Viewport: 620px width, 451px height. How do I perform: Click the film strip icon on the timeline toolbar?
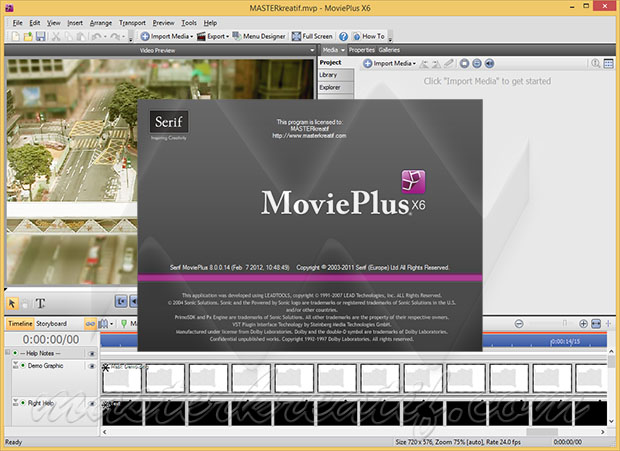coord(103,324)
